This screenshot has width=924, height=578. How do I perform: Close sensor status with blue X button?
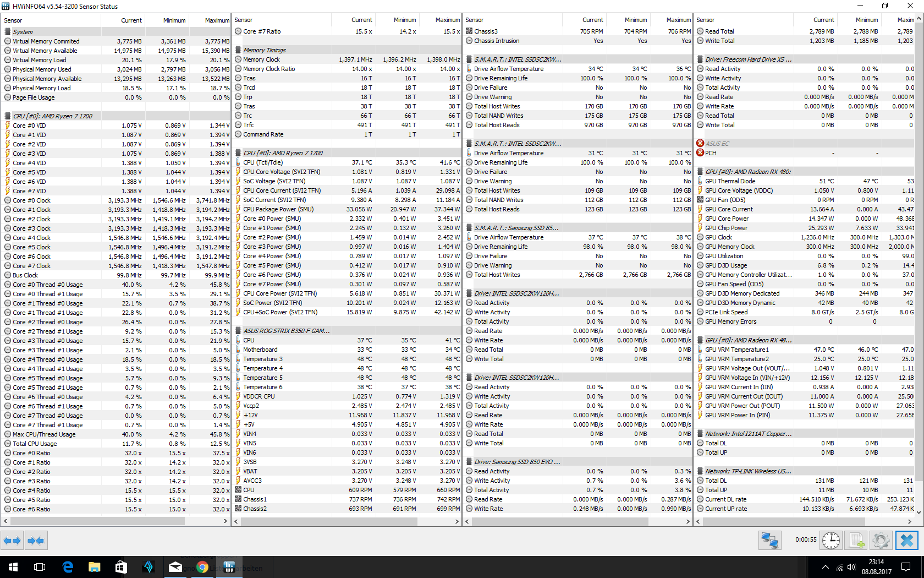(907, 541)
